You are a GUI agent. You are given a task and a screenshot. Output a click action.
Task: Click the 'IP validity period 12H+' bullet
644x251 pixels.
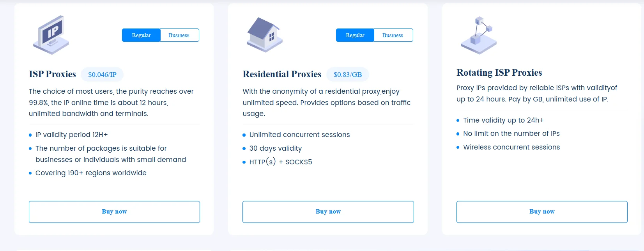click(71, 135)
